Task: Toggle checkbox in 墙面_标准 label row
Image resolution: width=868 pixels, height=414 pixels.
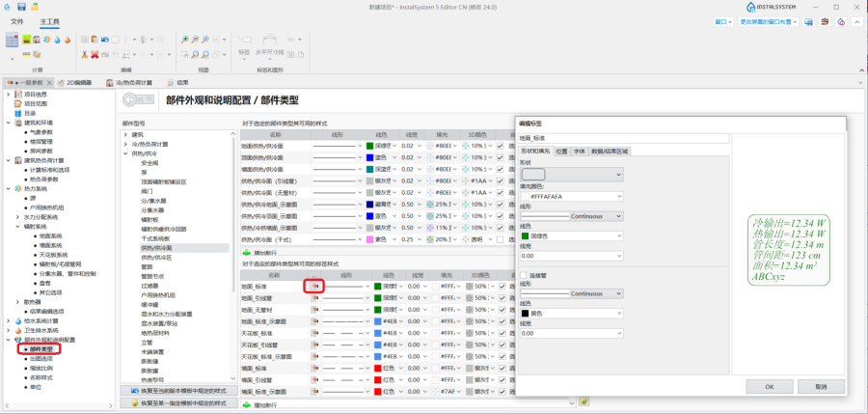Action: click(x=502, y=368)
